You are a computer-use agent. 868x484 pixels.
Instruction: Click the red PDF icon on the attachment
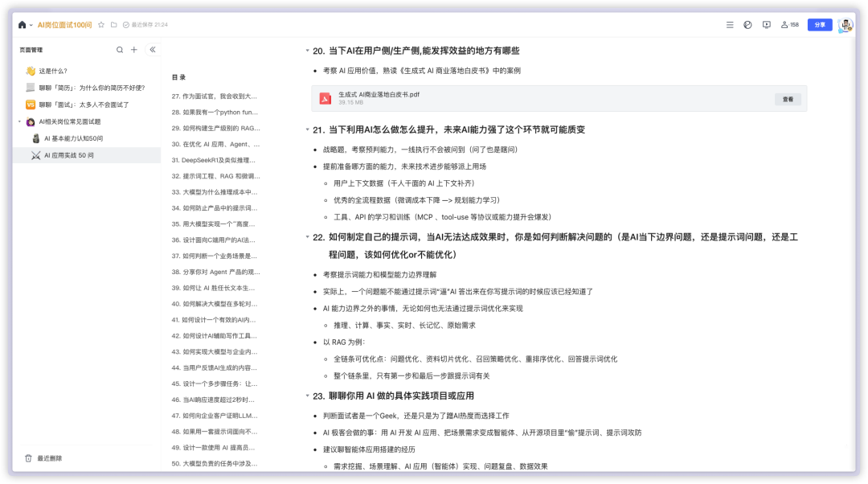326,98
